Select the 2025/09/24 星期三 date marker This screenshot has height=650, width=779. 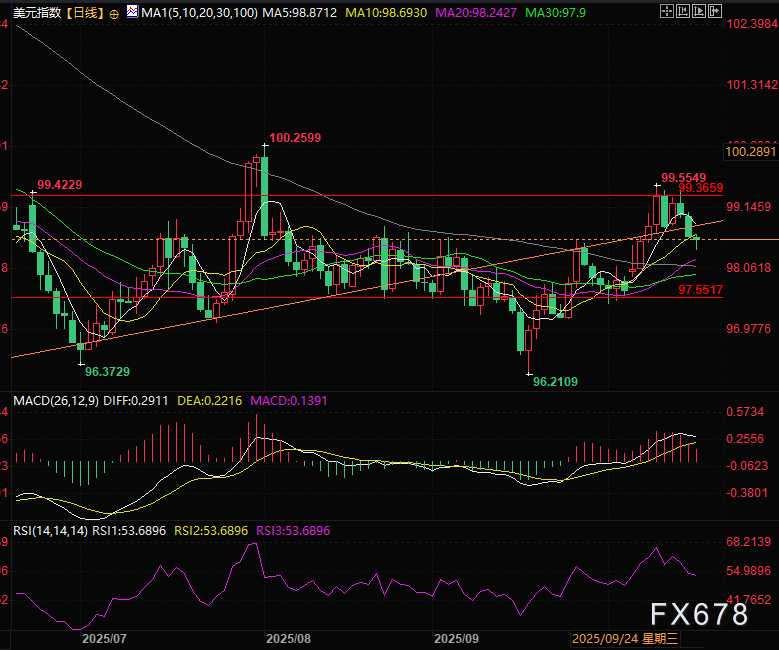625,637
